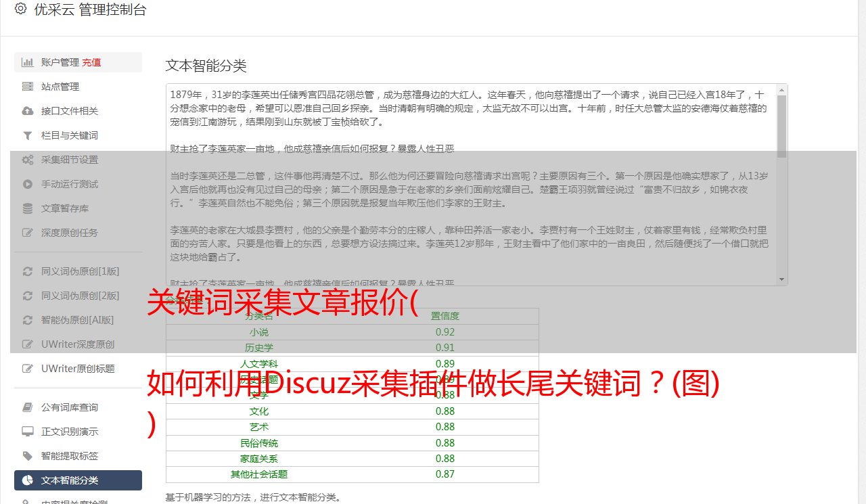
Task: Click the textarea scrollbar down arrow
Action: (x=782, y=279)
